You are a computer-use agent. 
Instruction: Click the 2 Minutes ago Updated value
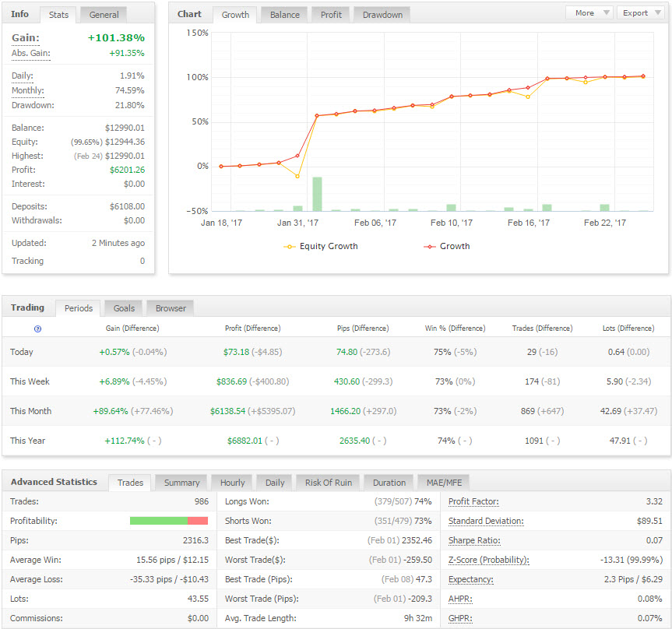tap(118, 243)
